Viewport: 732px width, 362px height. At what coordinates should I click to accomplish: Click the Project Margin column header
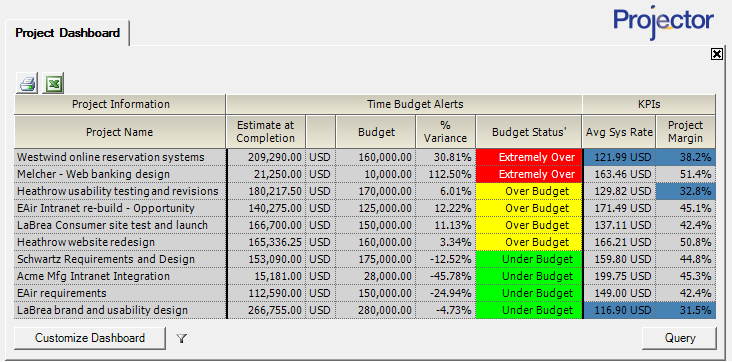[x=685, y=132]
